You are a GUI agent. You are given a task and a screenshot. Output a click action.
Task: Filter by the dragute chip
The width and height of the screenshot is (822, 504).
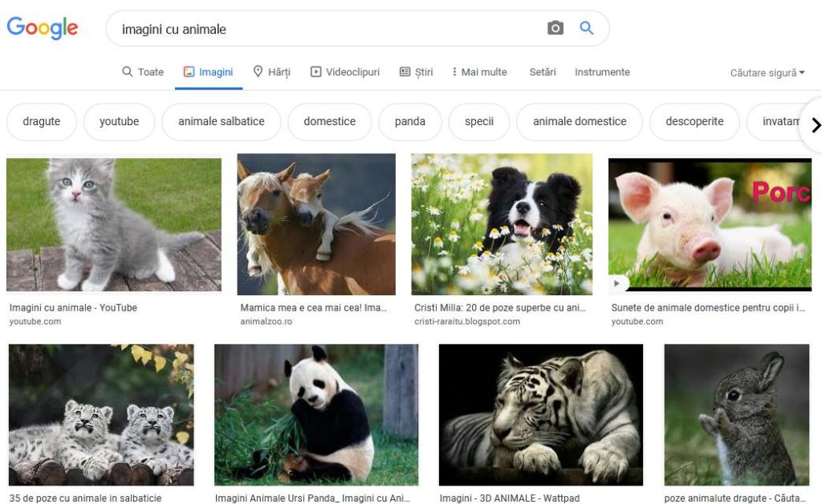42,121
